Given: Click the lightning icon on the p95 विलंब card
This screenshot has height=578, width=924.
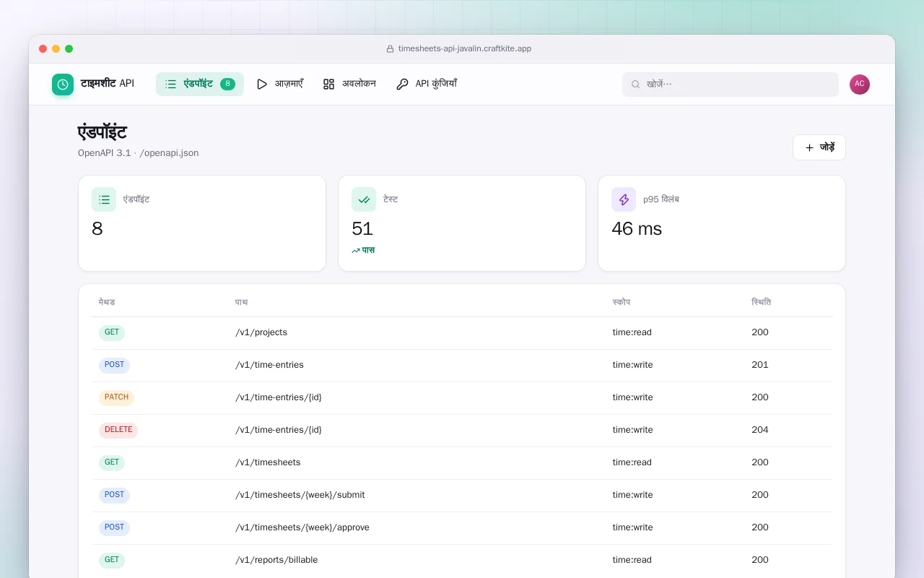Looking at the screenshot, I should click(x=624, y=199).
